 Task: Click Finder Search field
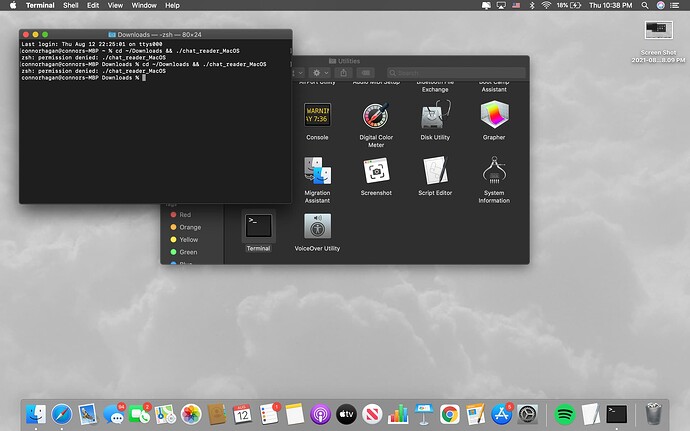coord(456,73)
